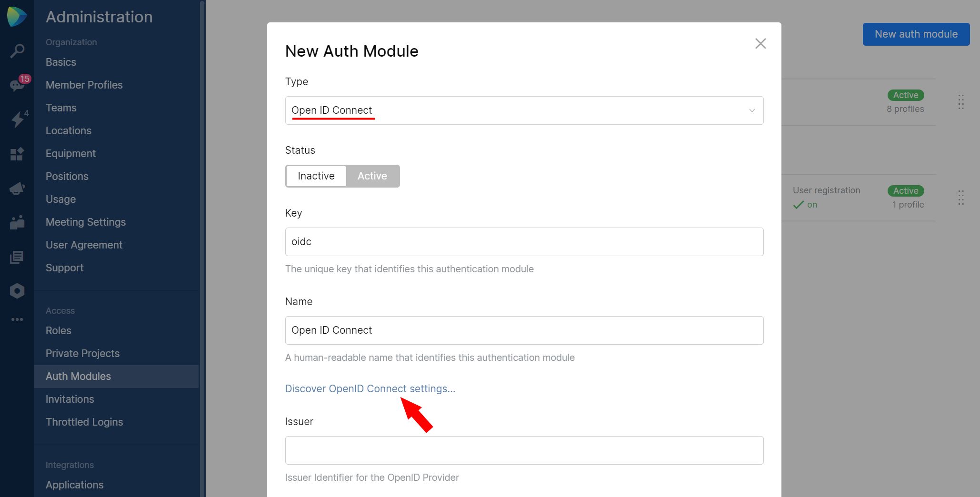Select the documents stack icon
Viewport: 980px width, 497px height.
17,257
